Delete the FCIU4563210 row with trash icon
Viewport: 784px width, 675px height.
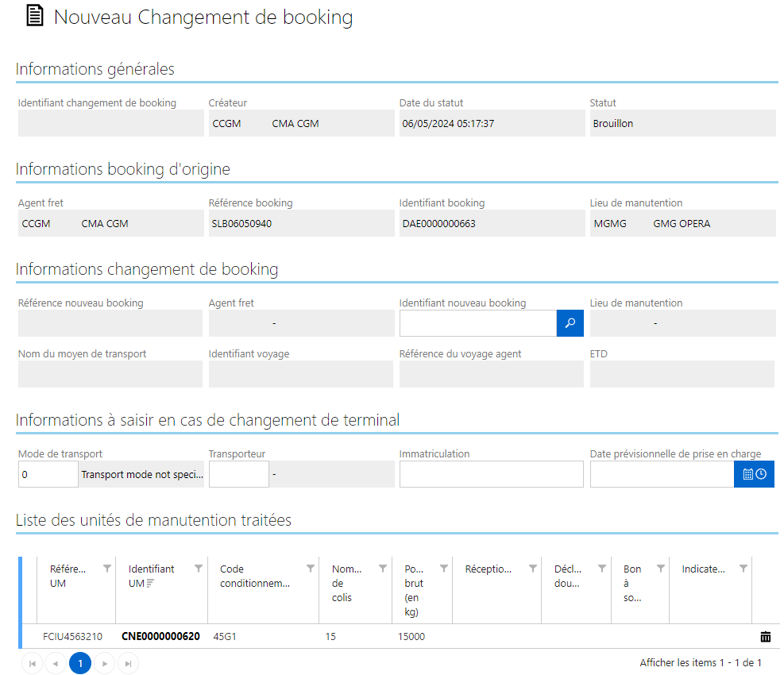coord(766,637)
